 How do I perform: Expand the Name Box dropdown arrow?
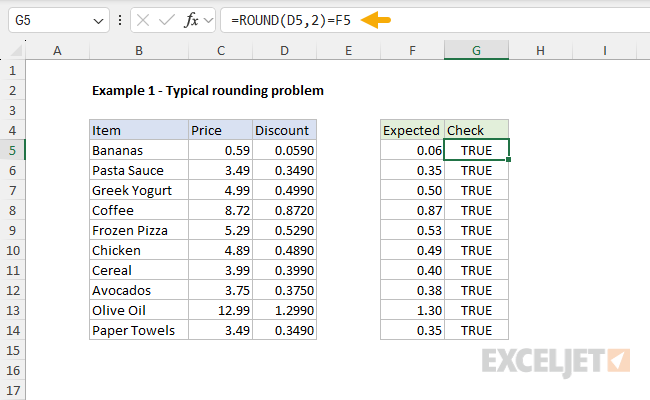98,21
